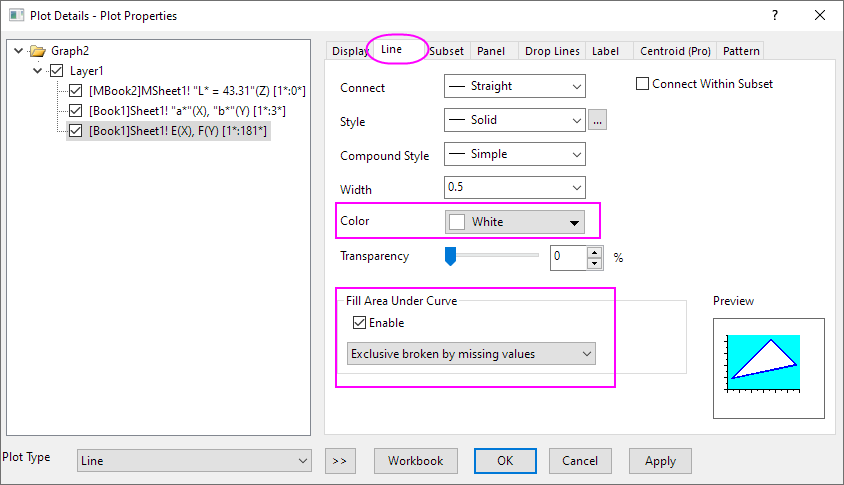
Task: Click the help question mark button
Action: [x=774, y=15]
